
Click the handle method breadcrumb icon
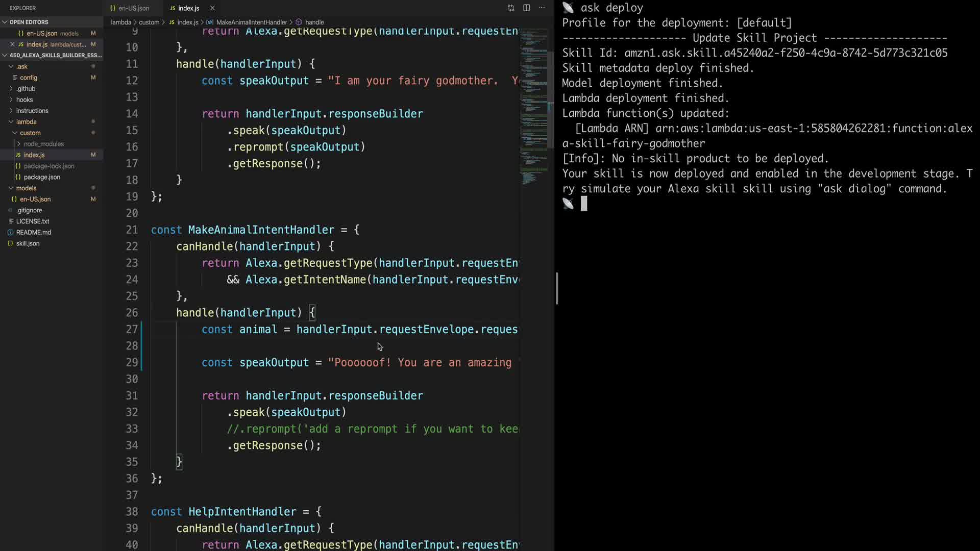tap(299, 22)
